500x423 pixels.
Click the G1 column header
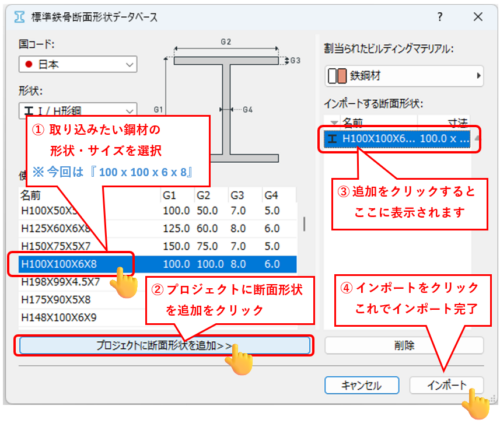coord(169,195)
